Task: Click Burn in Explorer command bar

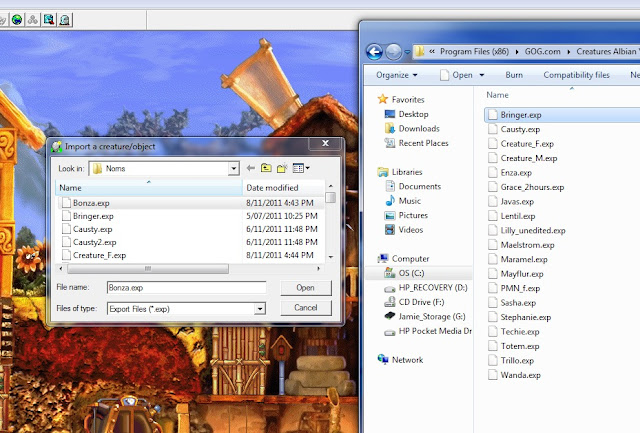Action: (x=514, y=75)
